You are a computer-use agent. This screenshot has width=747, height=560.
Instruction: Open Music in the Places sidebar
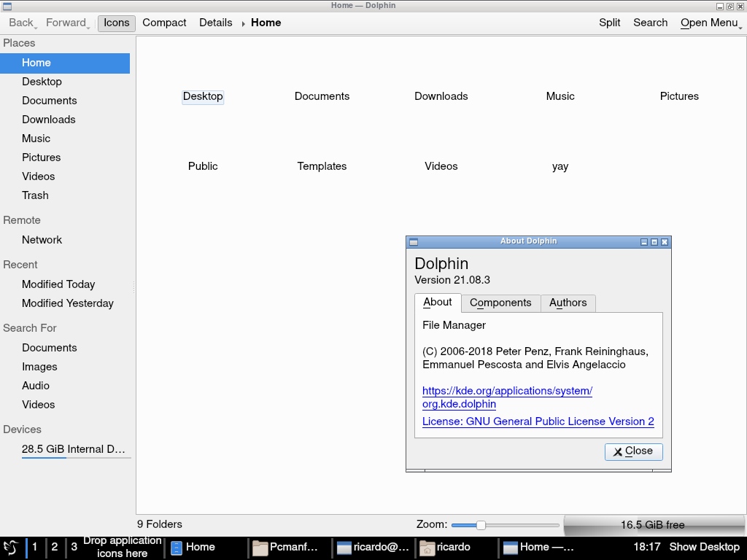[65, 139]
